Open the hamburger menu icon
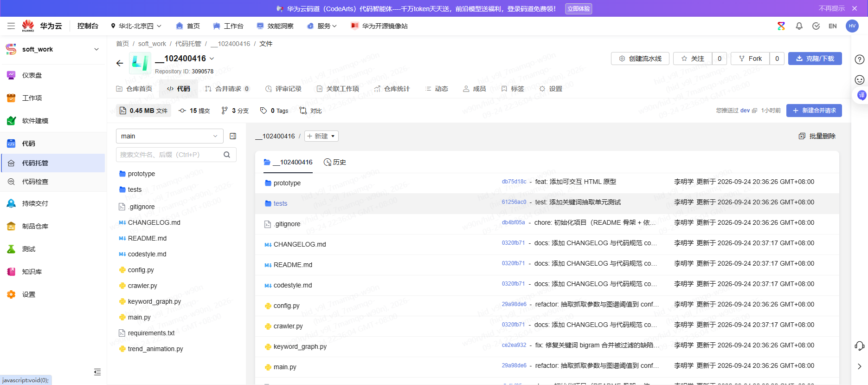868x385 pixels. (11, 26)
